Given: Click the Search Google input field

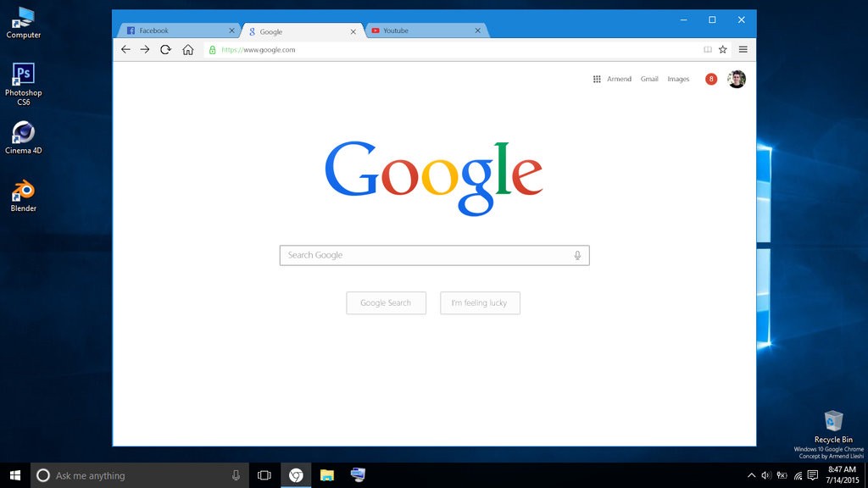Looking at the screenshot, I should 424,255.
